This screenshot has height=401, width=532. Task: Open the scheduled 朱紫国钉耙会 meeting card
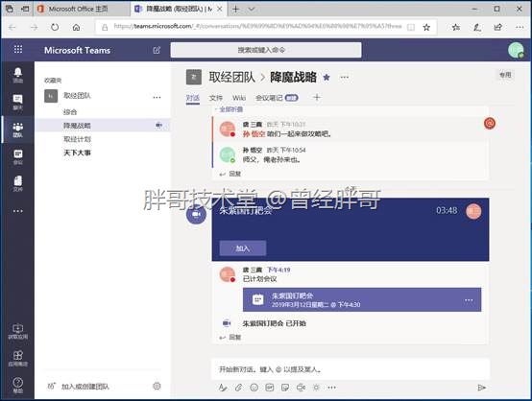pos(362,300)
